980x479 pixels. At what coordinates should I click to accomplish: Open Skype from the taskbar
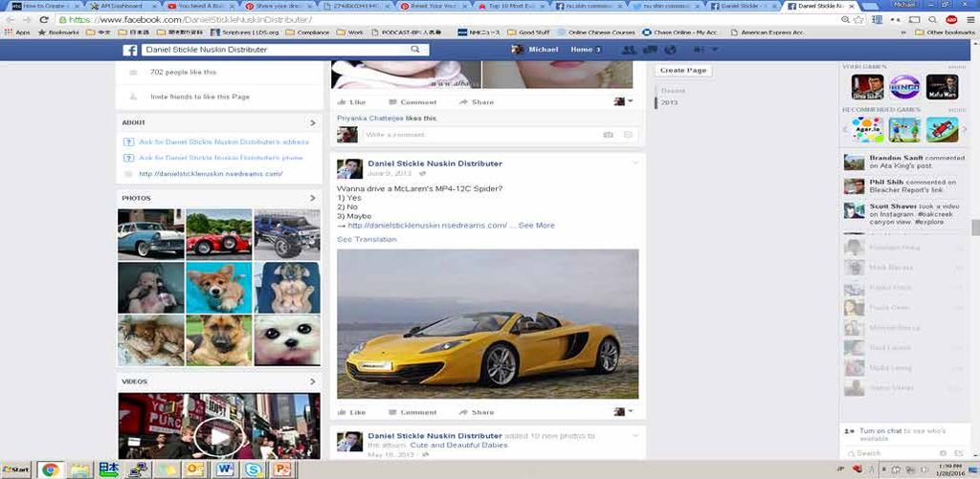(x=253, y=469)
